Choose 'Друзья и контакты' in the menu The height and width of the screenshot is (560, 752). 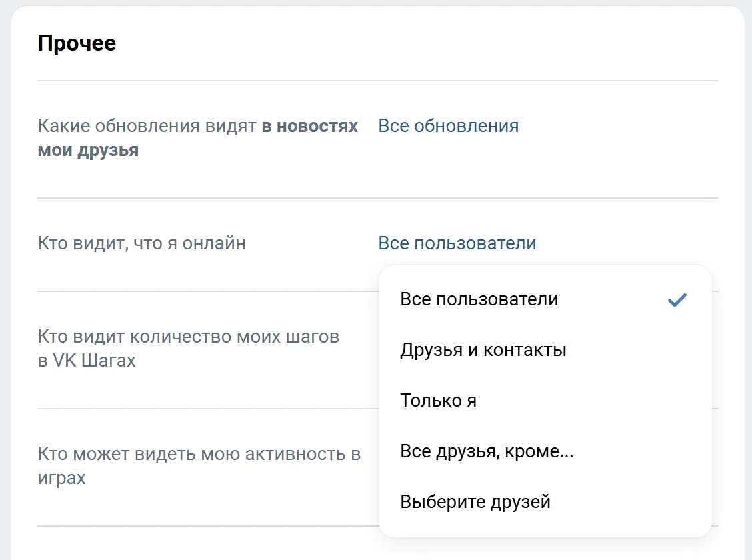point(545,350)
